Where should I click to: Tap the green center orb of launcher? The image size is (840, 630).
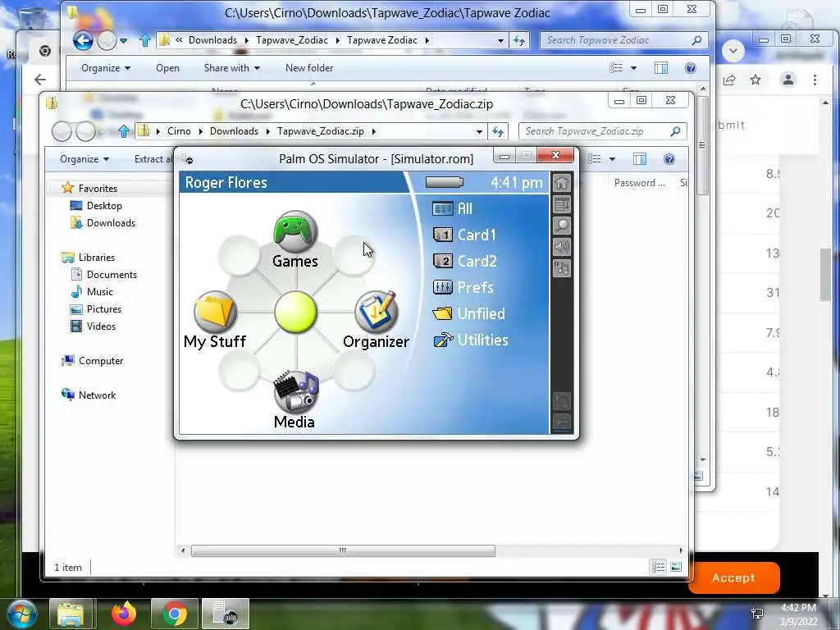[295, 312]
